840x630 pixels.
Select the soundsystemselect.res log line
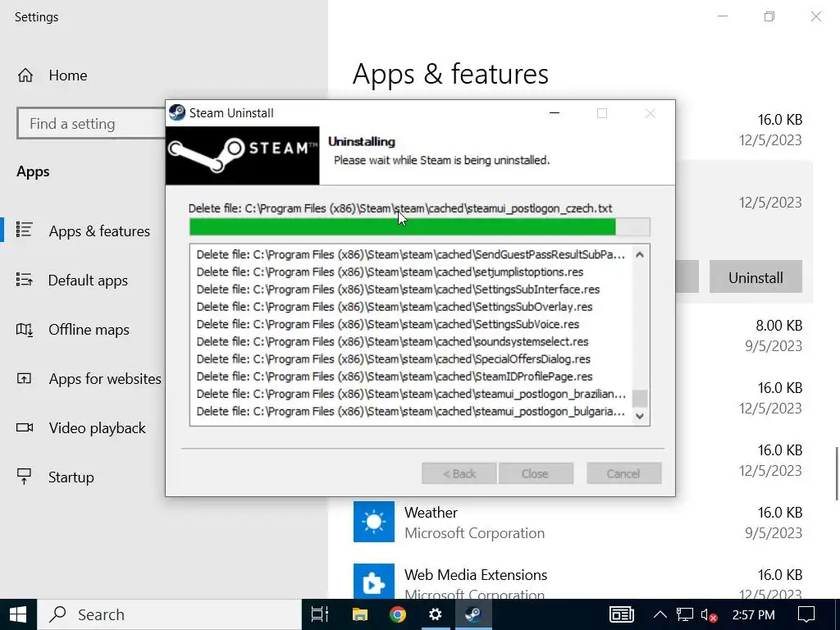[392, 341]
